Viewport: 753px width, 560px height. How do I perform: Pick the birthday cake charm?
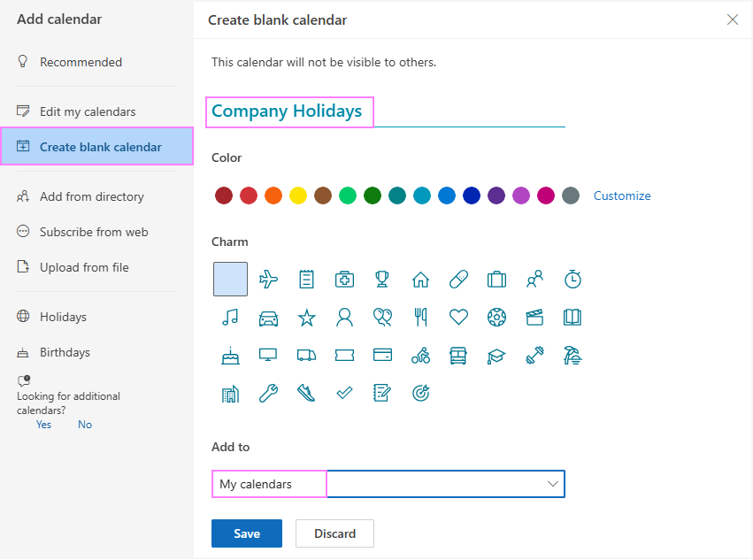230,356
